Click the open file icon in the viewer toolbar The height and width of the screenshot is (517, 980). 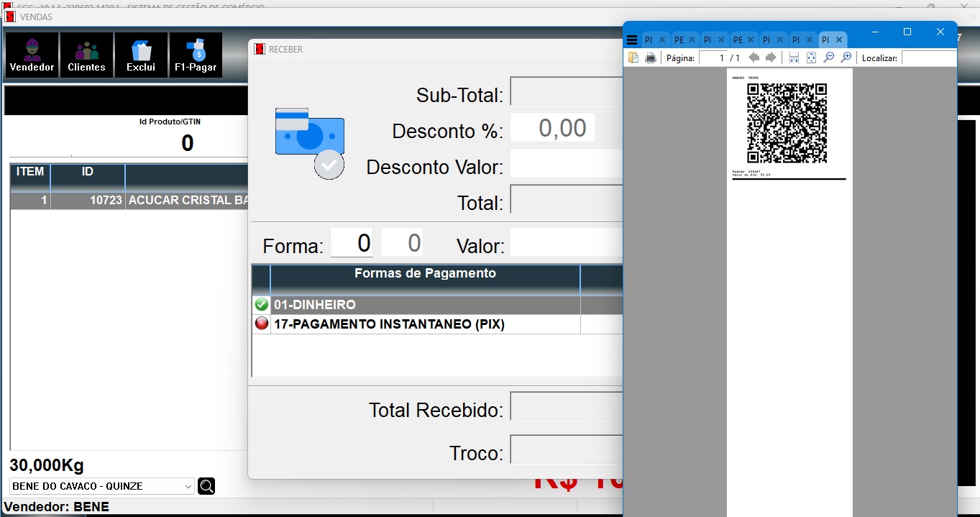coord(633,58)
